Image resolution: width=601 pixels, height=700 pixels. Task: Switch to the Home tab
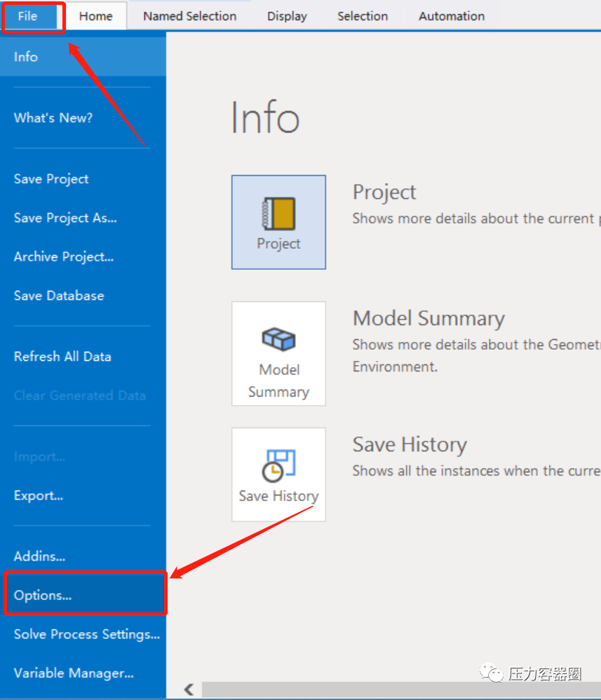(95, 16)
